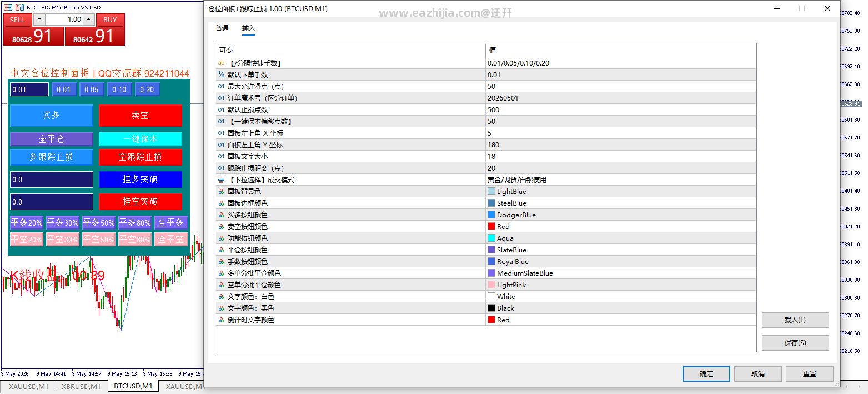Screen dimensions: 868x394
Task: Click the 多跟踪止损 trailing stop button
Action: coord(52,157)
